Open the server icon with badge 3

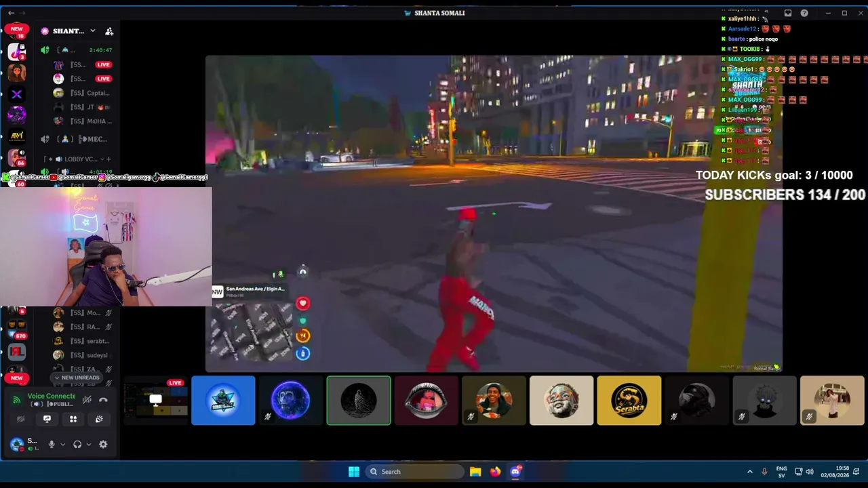[x=17, y=52]
